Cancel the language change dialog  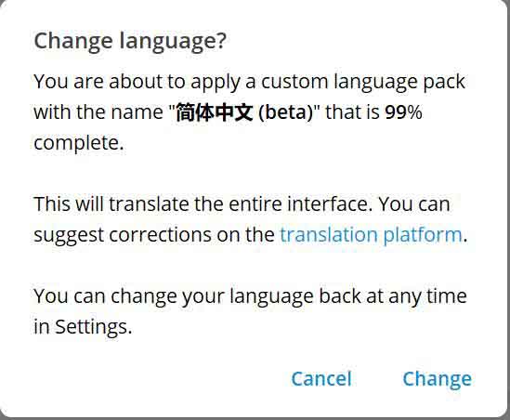[x=321, y=379]
